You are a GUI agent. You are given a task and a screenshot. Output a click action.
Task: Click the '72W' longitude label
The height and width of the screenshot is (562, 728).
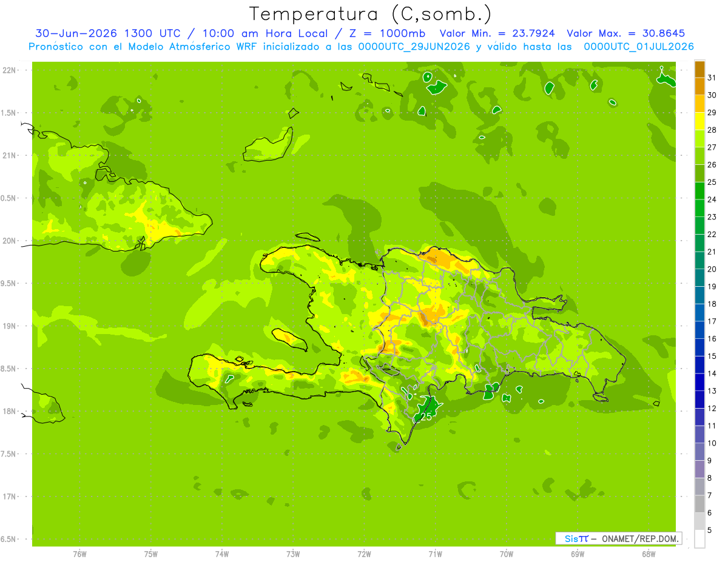[x=364, y=554]
